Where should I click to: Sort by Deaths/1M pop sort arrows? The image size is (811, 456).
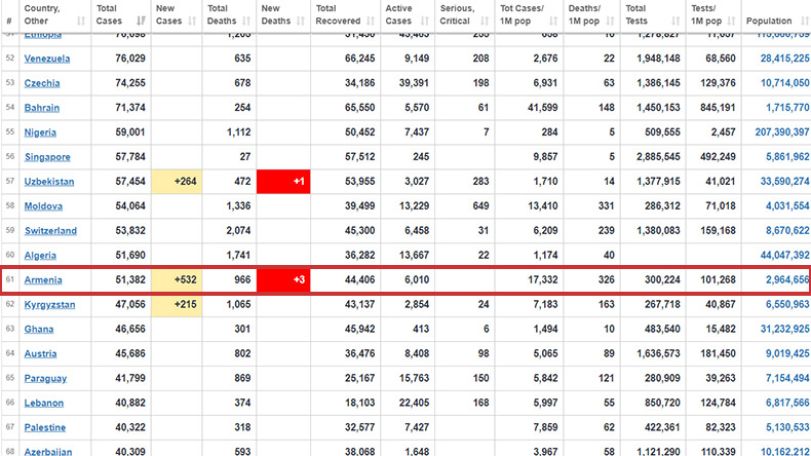(610, 21)
